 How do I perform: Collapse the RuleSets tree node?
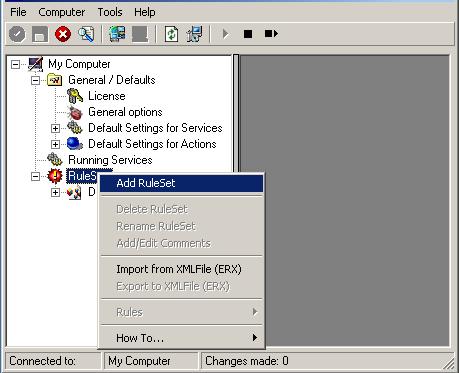[x=35, y=176]
